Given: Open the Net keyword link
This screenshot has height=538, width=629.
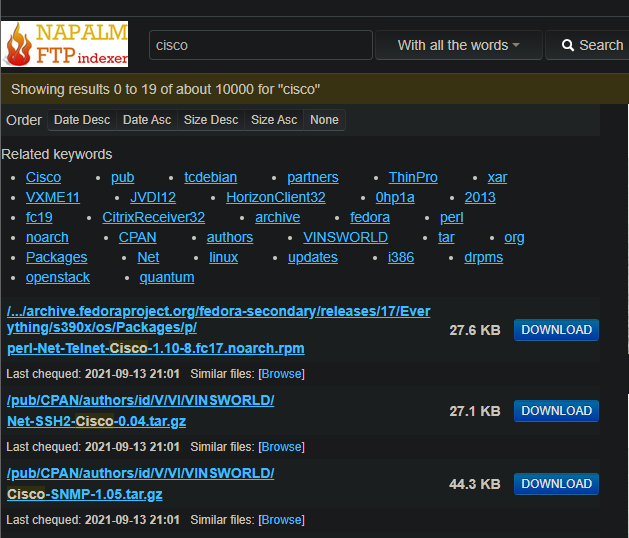Looking at the screenshot, I should (148, 258).
